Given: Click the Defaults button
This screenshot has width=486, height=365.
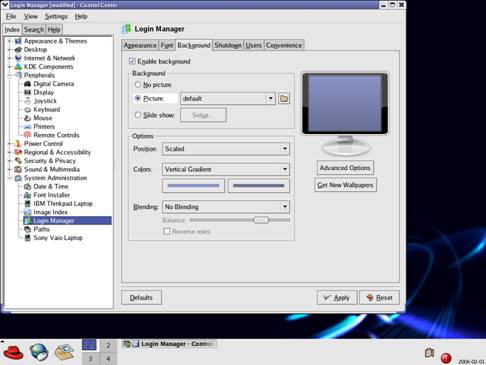Looking at the screenshot, I should [x=141, y=298].
